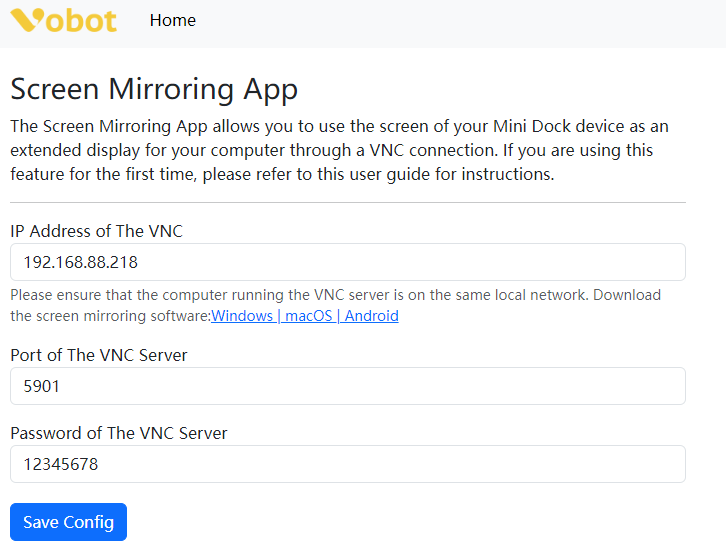Click the 'Port of The VNC Server' label
This screenshot has width=726, height=553.
[x=99, y=355]
